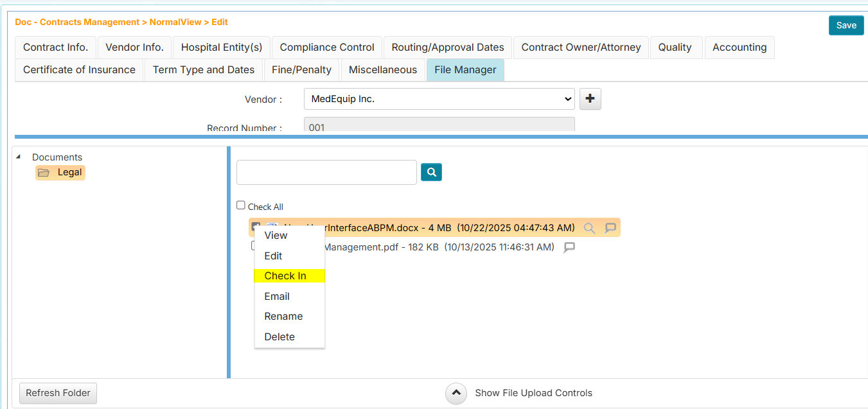Viewport: 868px width, 409px height.
Task: Click the plus icon to add a new vendor
Action: click(590, 99)
